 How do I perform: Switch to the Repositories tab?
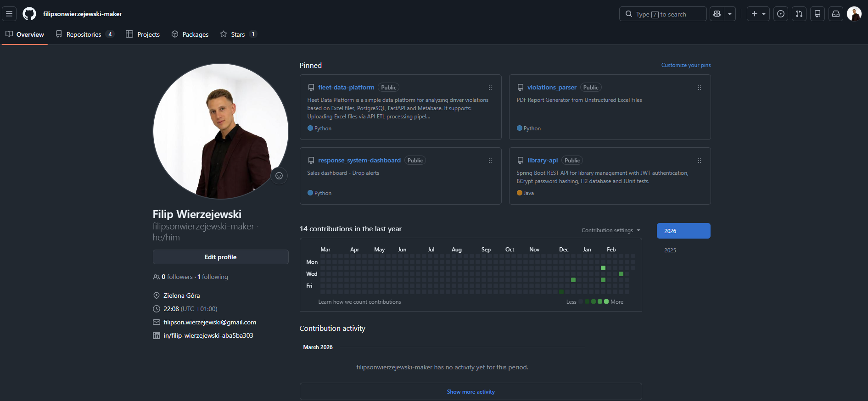(84, 34)
